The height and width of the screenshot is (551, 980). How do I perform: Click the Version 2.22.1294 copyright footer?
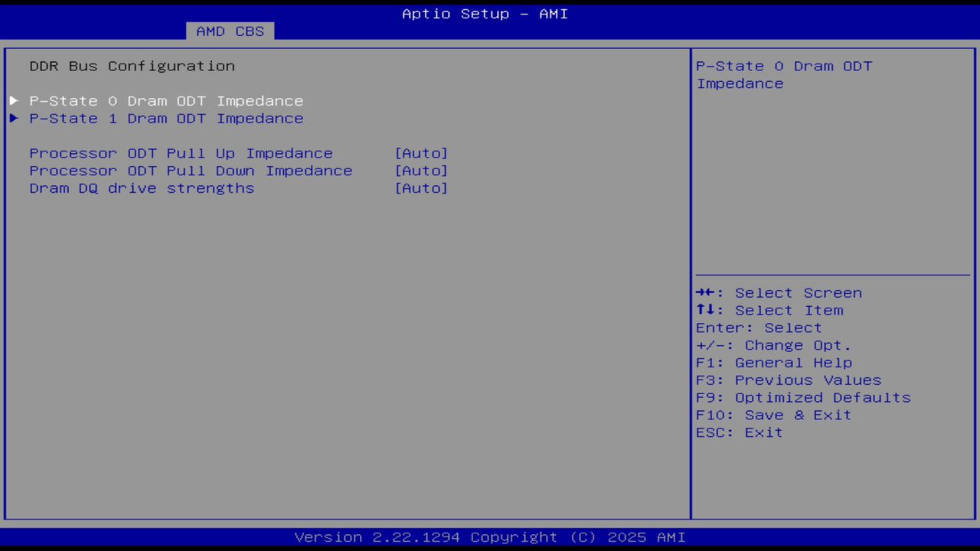tap(490, 537)
